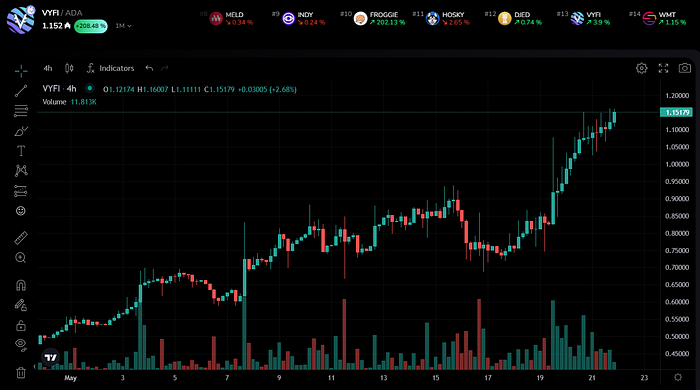700x390 pixels.
Task: Open the 4h timeframe selector
Action: point(48,68)
